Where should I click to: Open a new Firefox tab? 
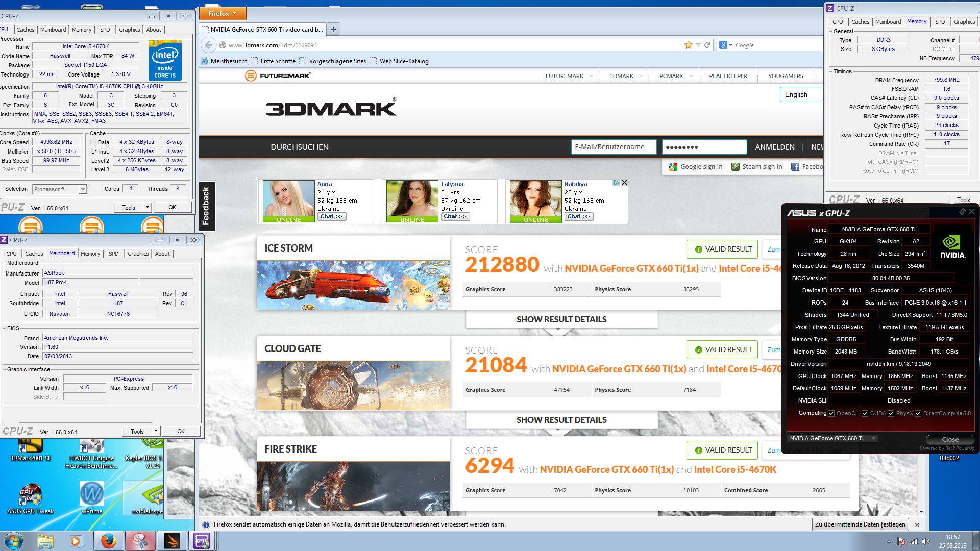(x=333, y=29)
